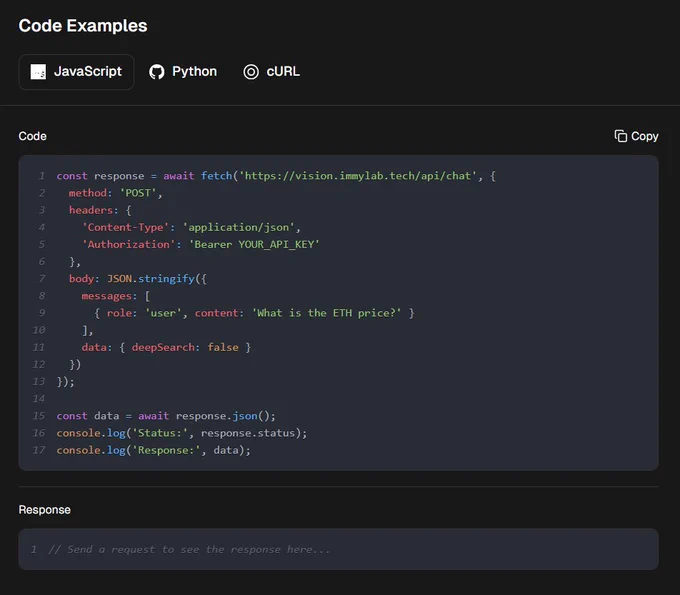
Task: Click line number 17 in code gutter
Action: click(x=39, y=450)
